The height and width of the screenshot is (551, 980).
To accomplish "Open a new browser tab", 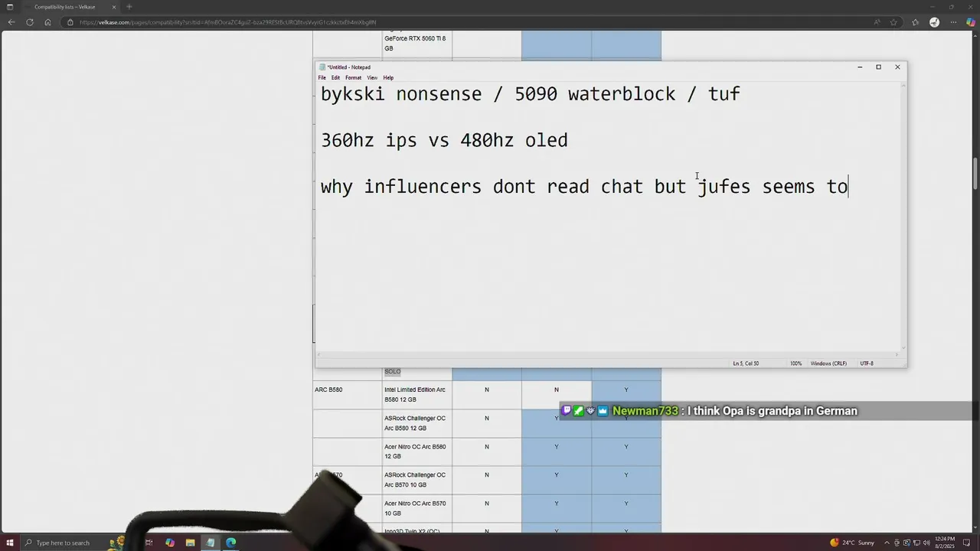I will (129, 7).
